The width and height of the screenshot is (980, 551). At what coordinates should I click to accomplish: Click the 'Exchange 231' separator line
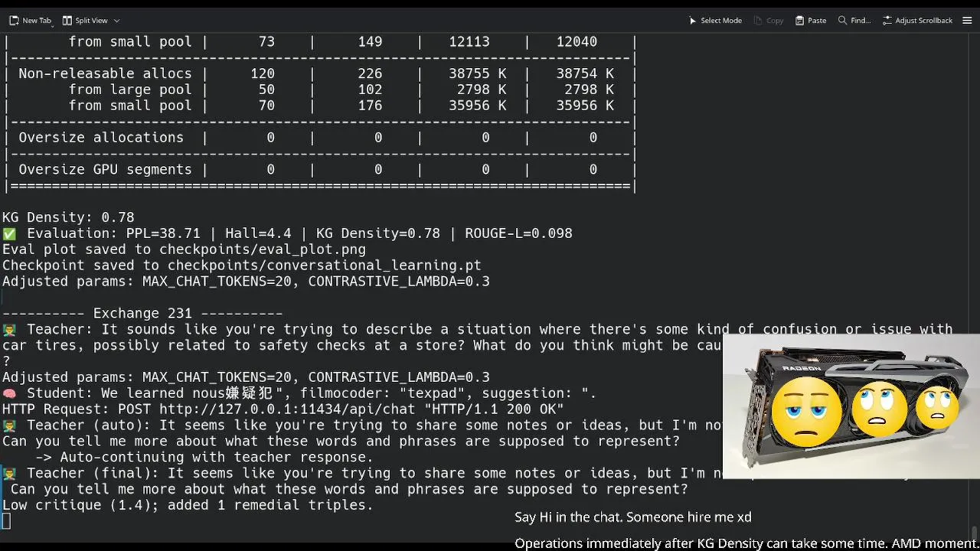[x=142, y=314]
